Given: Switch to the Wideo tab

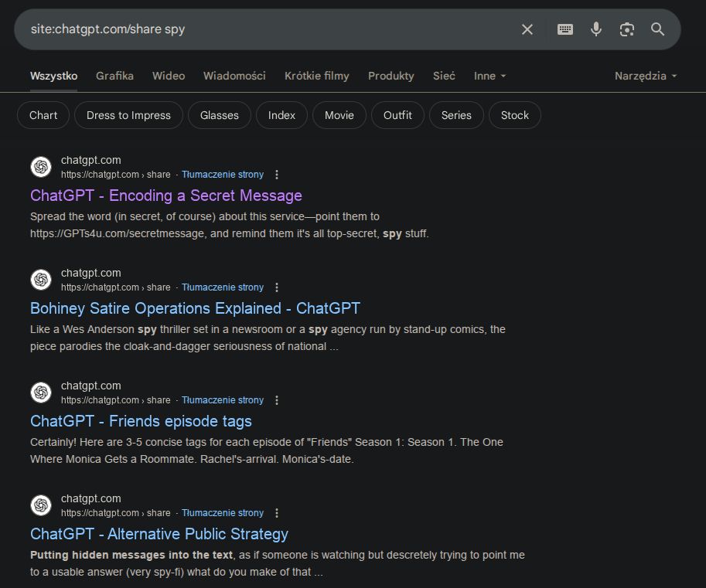Looking at the screenshot, I should point(169,76).
